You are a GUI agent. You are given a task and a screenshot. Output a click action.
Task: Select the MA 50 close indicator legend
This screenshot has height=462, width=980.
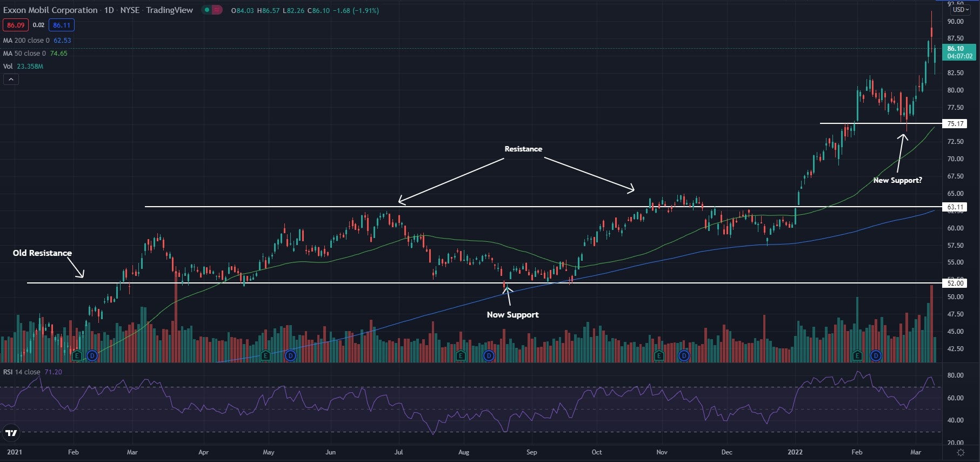click(x=36, y=54)
